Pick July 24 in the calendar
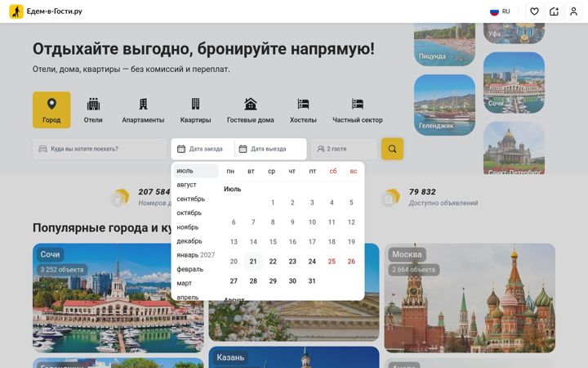This screenshot has height=368, width=588. coord(312,262)
